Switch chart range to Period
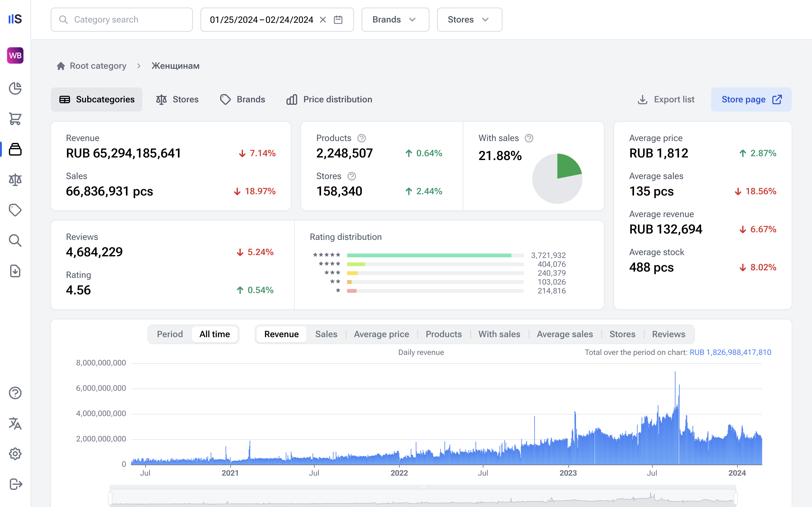812x507 pixels. (x=170, y=334)
